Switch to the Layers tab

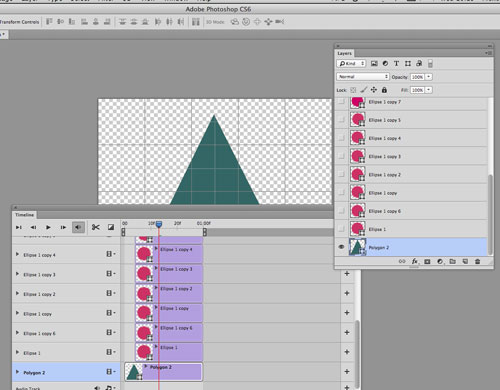[344, 53]
